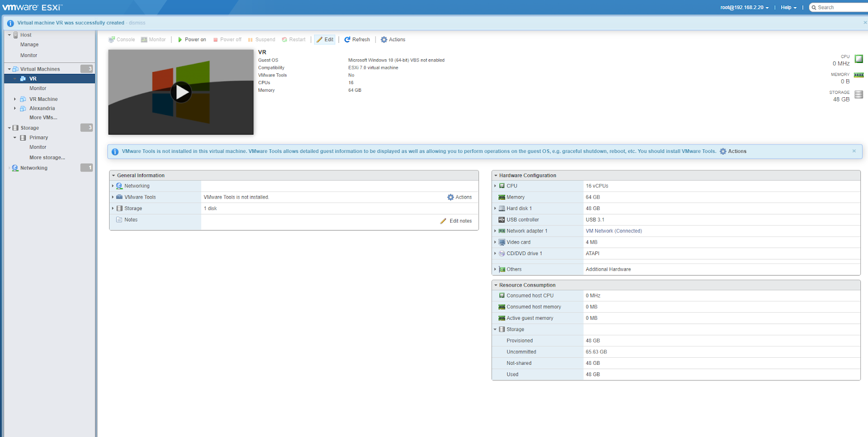
Task: Expand the Video card row
Action: [x=495, y=243]
